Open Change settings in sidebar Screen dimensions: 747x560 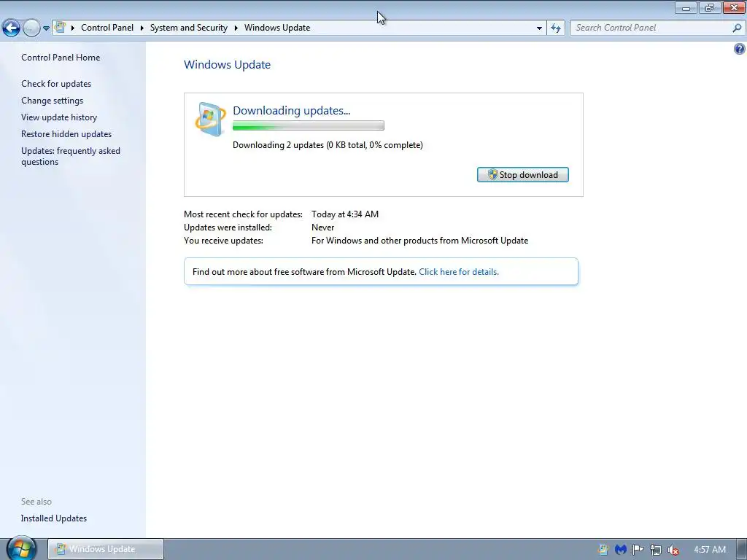[52, 101]
